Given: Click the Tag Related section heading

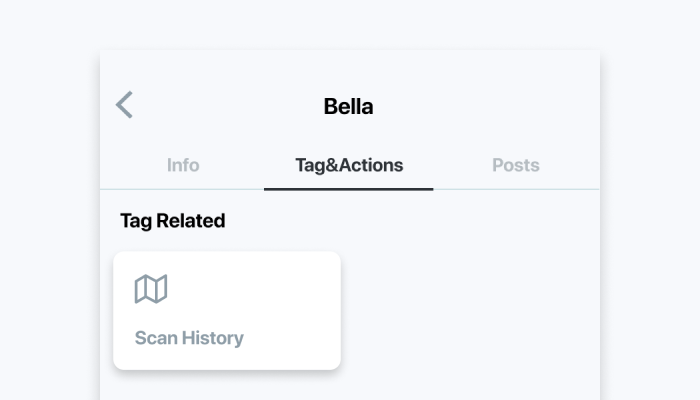Looking at the screenshot, I should (x=173, y=221).
